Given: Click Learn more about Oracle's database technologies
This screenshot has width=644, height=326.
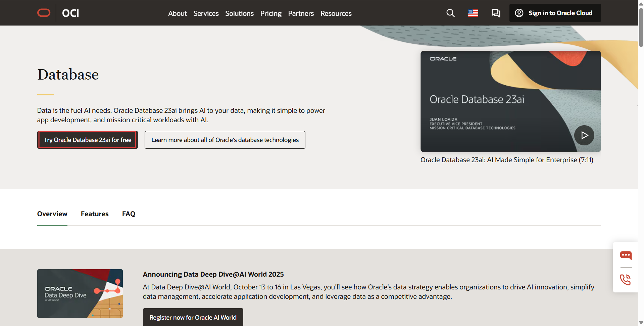Looking at the screenshot, I should tap(225, 140).
